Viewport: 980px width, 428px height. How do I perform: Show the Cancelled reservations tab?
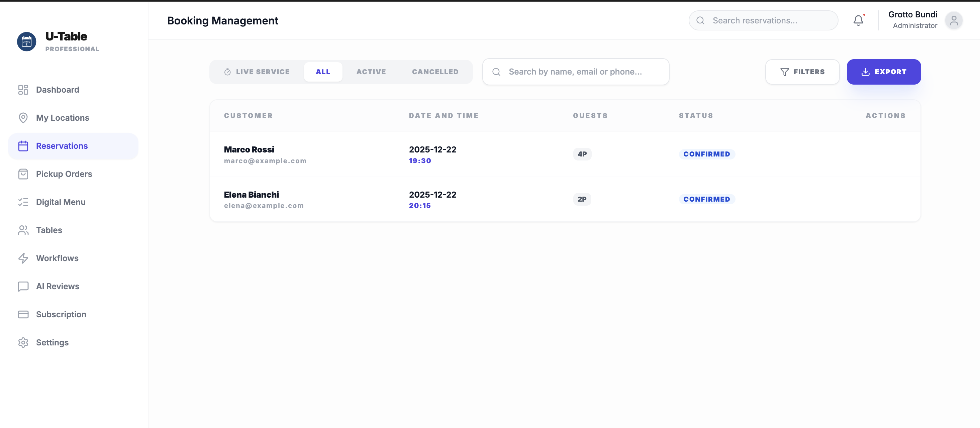tap(435, 72)
